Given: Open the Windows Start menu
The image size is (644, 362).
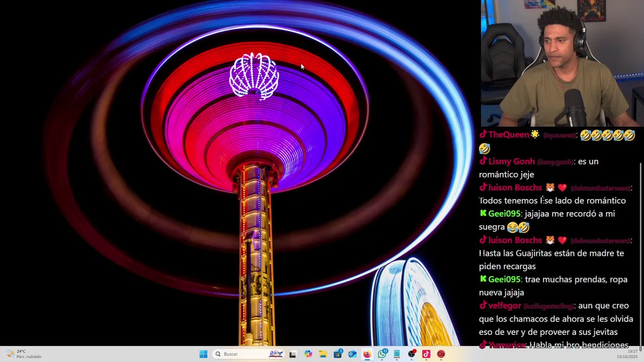Looking at the screenshot, I should pos(203,354).
